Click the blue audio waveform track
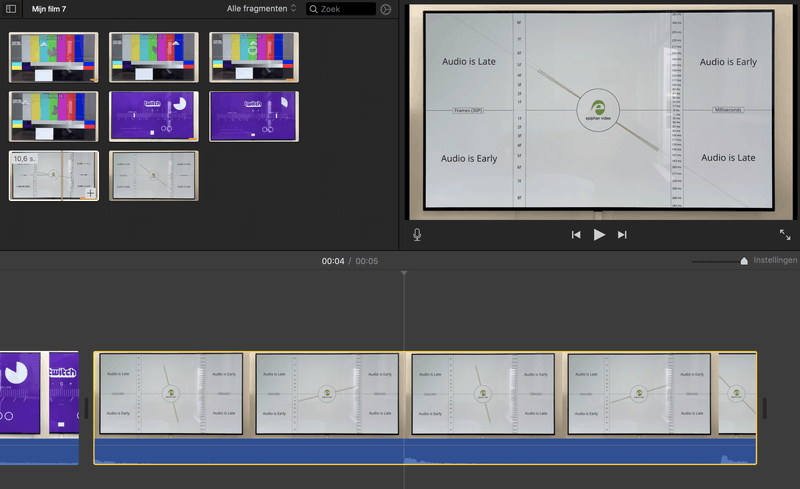 point(425,451)
